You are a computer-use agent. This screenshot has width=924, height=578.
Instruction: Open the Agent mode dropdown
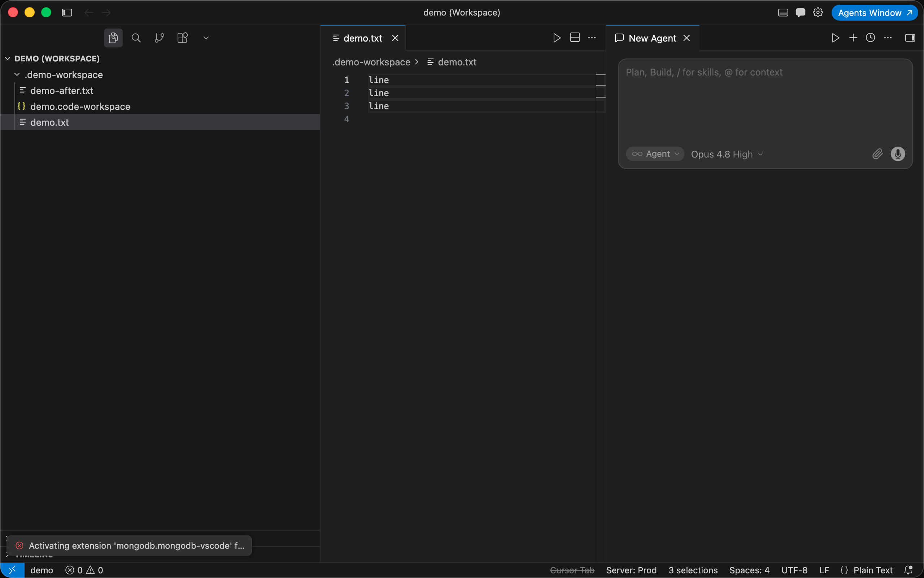tap(655, 154)
